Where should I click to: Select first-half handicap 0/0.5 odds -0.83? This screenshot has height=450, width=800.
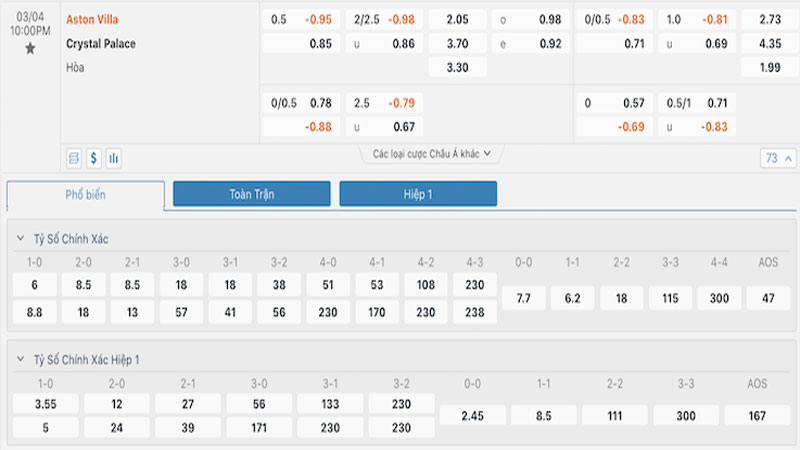click(x=614, y=20)
